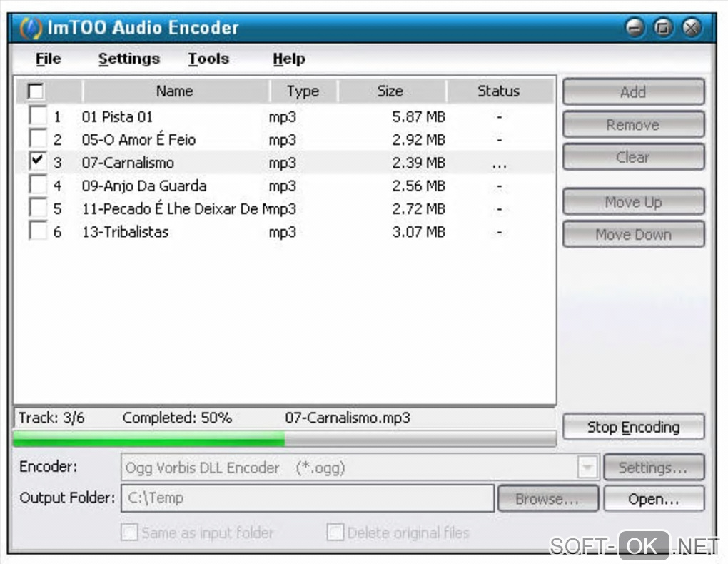Viewport: 728px width, 564px height.
Task: Check the box for 01 Pista 01
Action: click(38, 115)
